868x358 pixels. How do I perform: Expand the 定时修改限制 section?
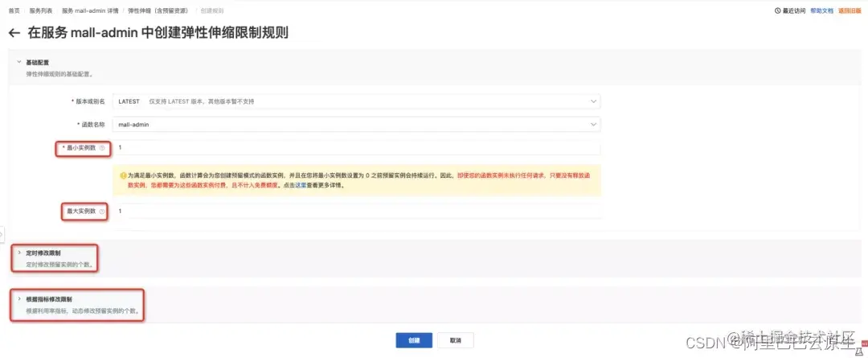click(x=19, y=253)
